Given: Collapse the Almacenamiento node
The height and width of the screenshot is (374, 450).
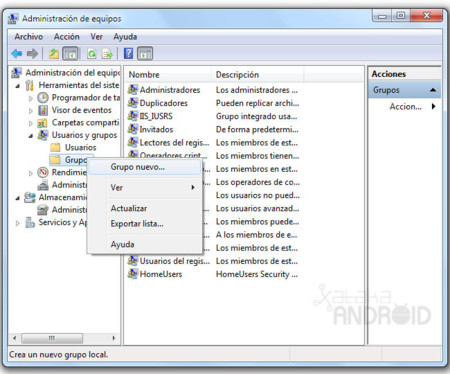Looking at the screenshot, I should tap(18, 198).
